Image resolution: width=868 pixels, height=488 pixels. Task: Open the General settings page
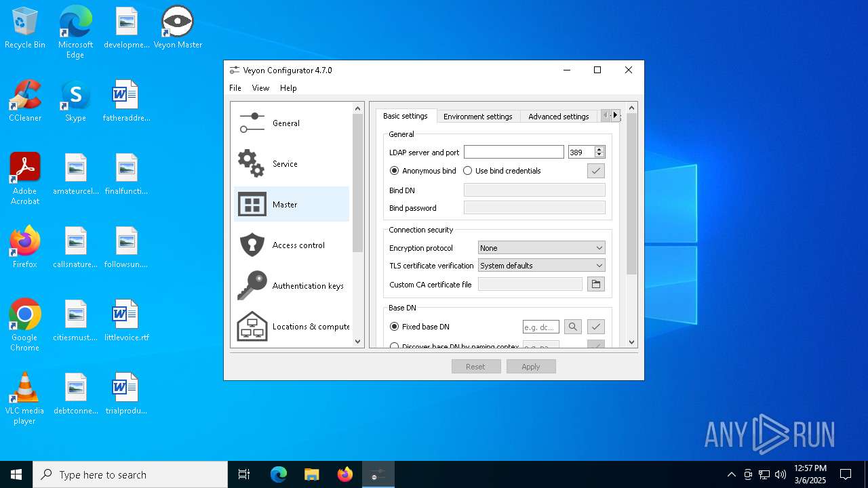coord(292,123)
